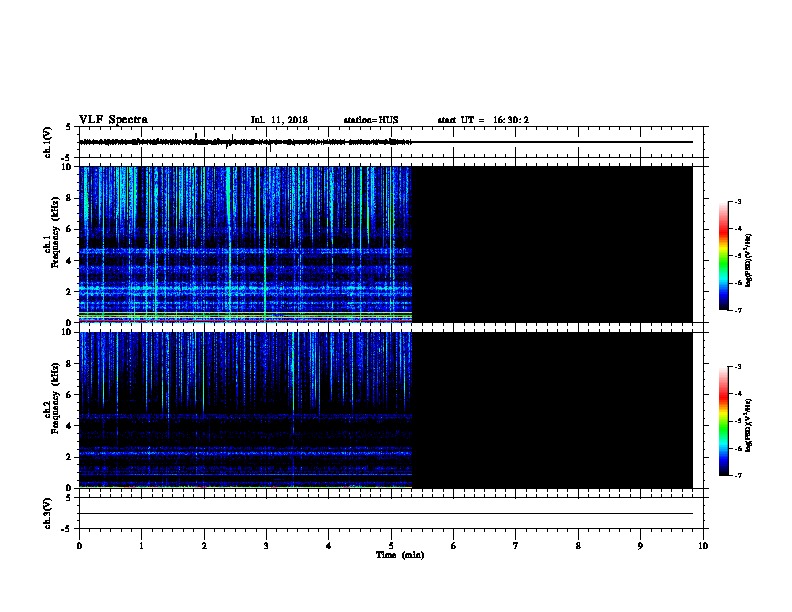
Task: Click the 'ch.3(V)' waveform axis label
Action: pyautogui.click(x=48, y=513)
